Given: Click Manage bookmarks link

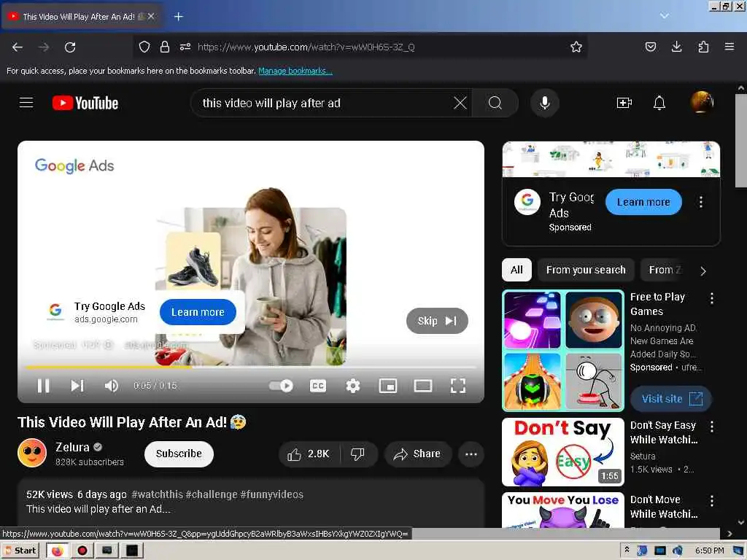Looking at the screenshot, I should (x=295, y=71).
